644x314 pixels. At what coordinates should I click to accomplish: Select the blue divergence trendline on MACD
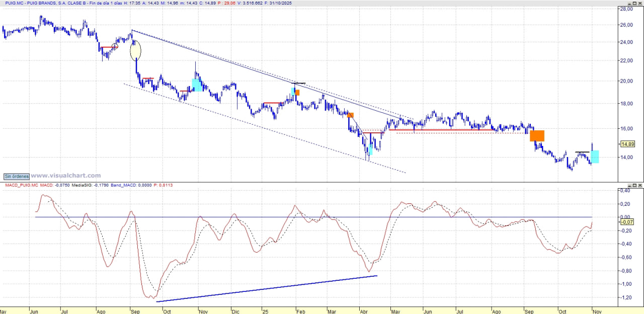(x=267, y=289)
